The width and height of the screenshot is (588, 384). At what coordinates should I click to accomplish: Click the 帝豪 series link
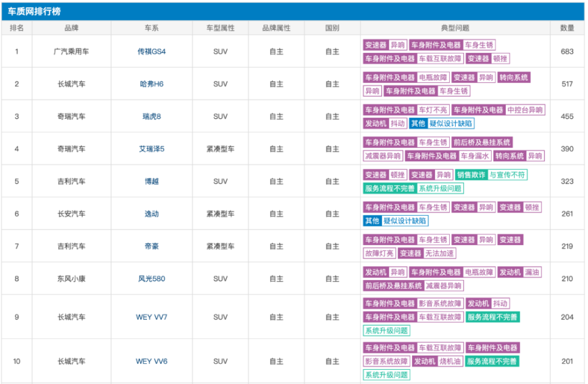(152, 246)
